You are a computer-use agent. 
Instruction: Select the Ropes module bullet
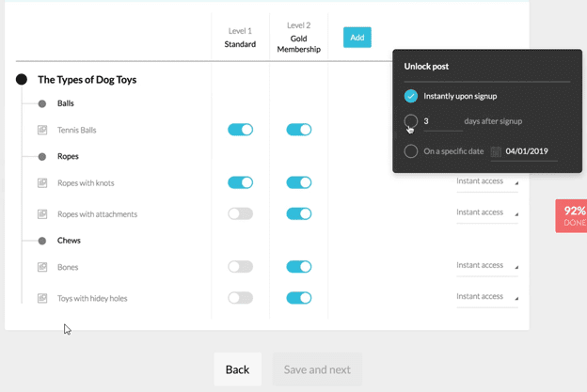coord(42,157)
